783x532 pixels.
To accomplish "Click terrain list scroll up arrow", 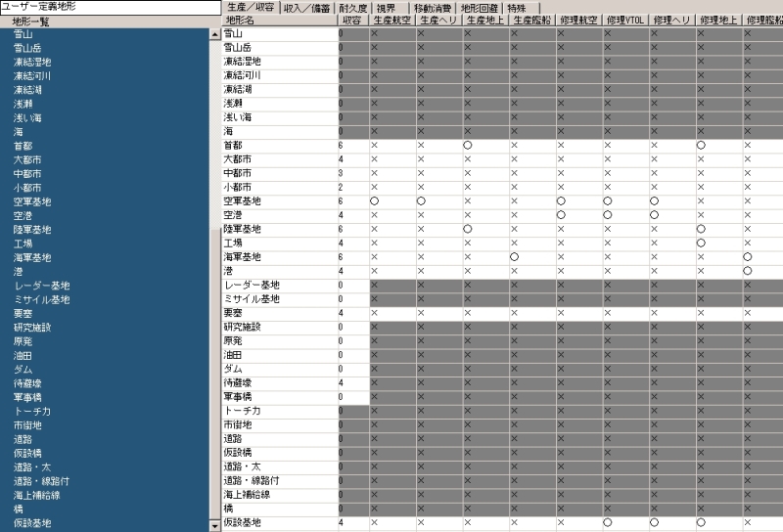I will pyautogui.click(x=215, y=34).
